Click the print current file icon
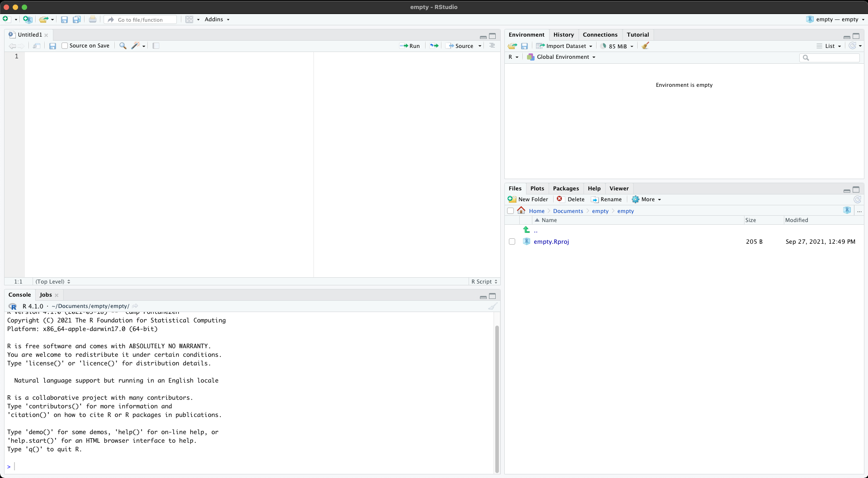This screenshot has width=868, height=478. click(93, 19)
